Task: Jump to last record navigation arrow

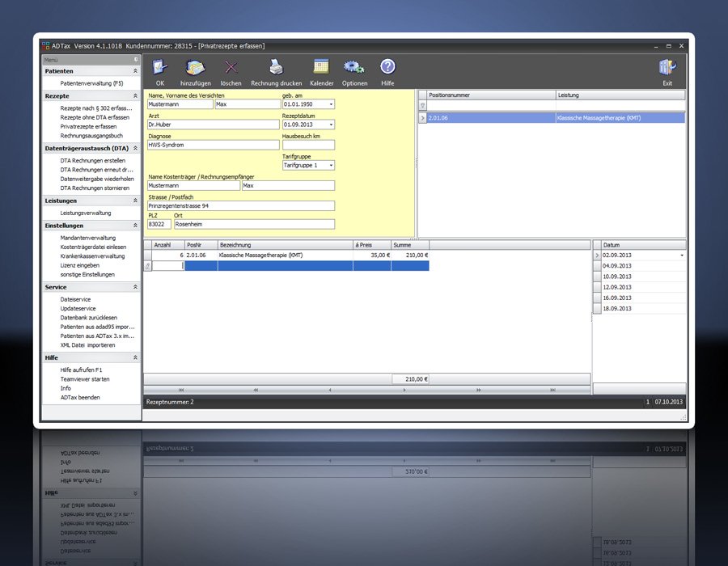Action: [552, 391]
